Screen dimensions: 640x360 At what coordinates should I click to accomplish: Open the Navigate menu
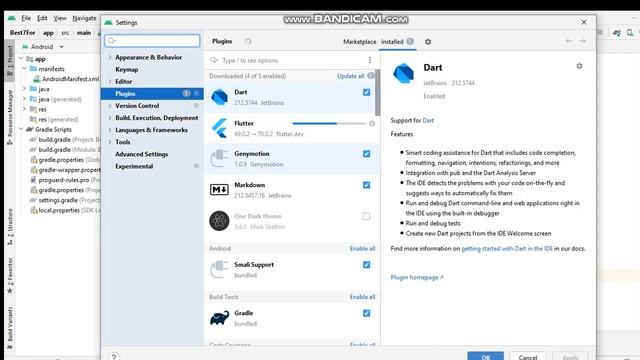tap(84, 18)
